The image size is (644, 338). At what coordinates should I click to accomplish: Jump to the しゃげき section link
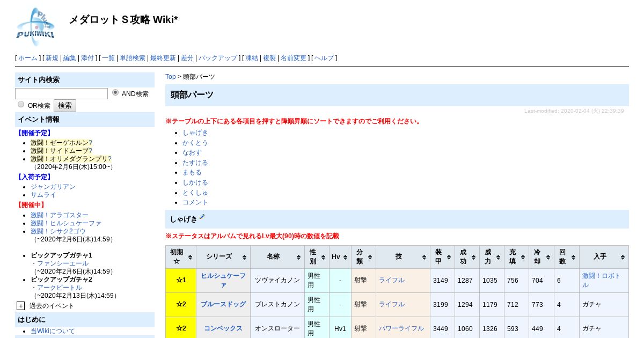(195, 133)
